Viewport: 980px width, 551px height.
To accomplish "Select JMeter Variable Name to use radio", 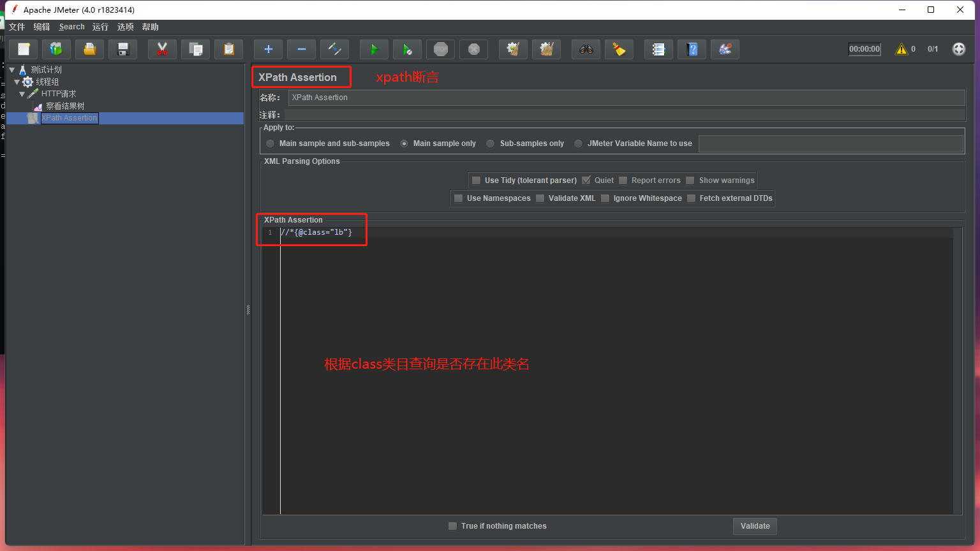I will click(x=579, y=143).
